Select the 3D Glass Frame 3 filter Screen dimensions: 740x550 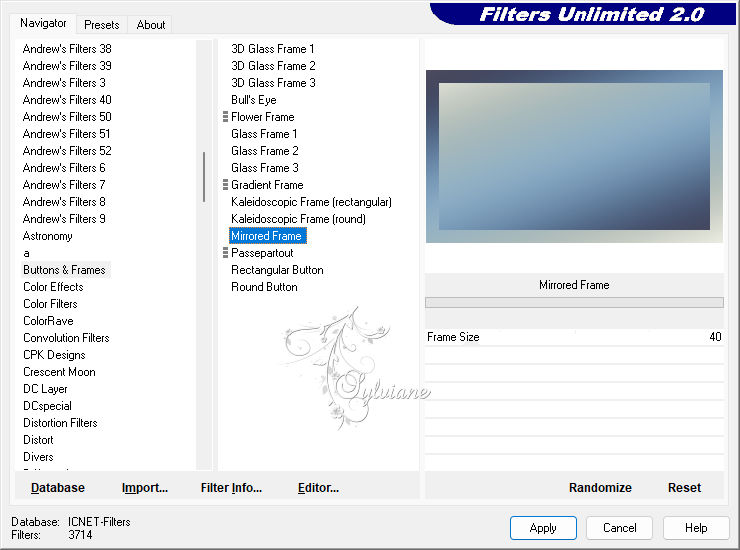pos(273,83)
